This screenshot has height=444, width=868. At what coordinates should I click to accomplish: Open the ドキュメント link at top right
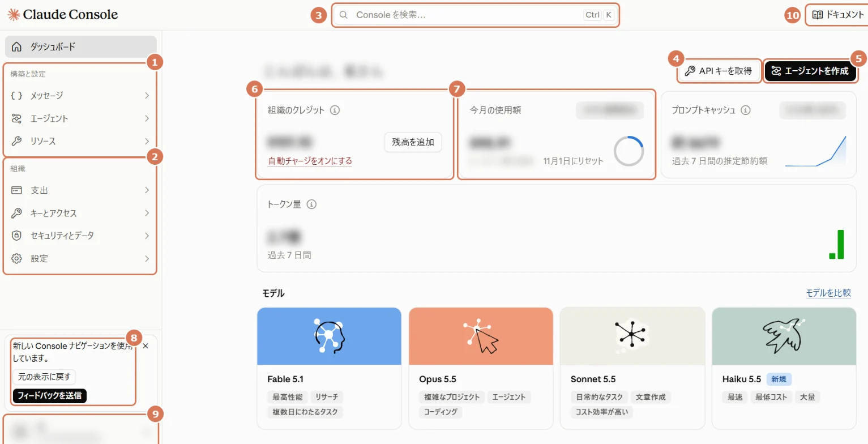(x=839, y=15)
